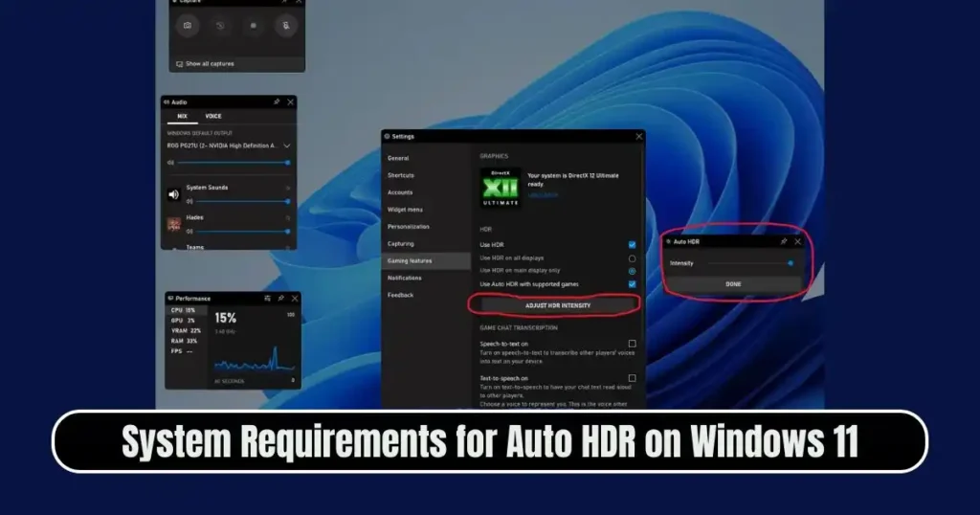Image resolution: width=980 pixels, height=515 pixels.
Task: Open the Learn more link under DirectX
Action: 543,195
